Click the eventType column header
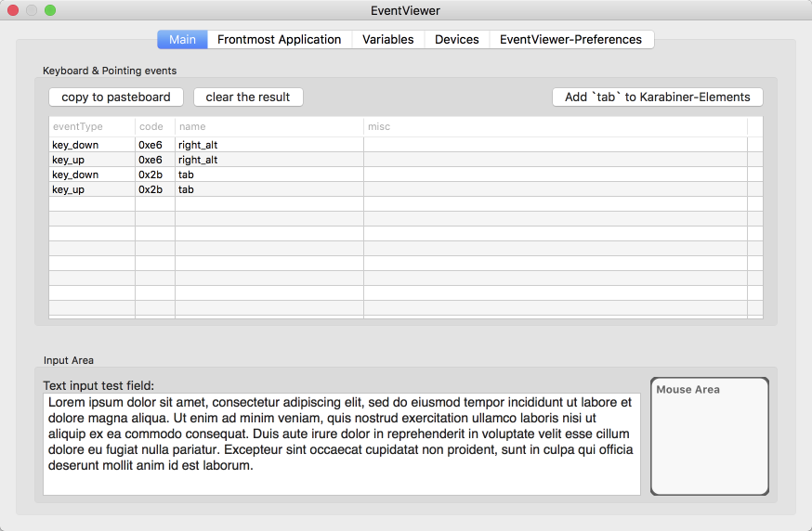 tap(92, 126)
